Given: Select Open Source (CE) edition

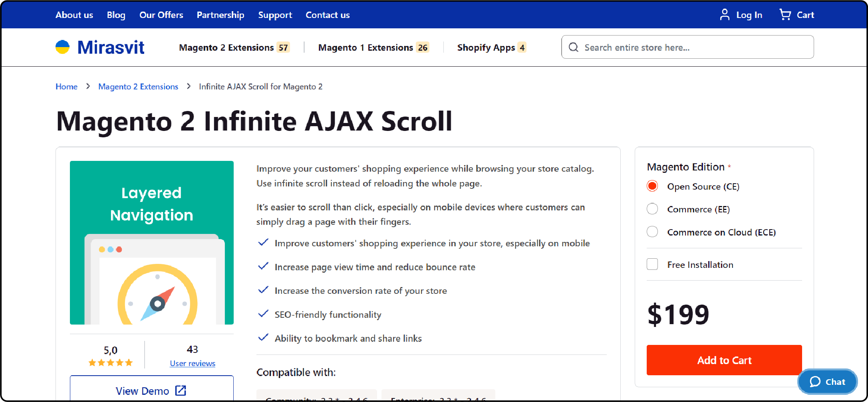Looking at the screenshot, I should click(652, 186).
